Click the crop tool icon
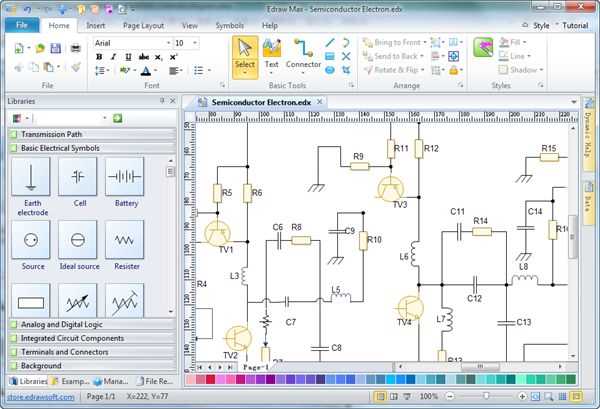The width and height of the screenshot is (600, 409). coord(346,70)
